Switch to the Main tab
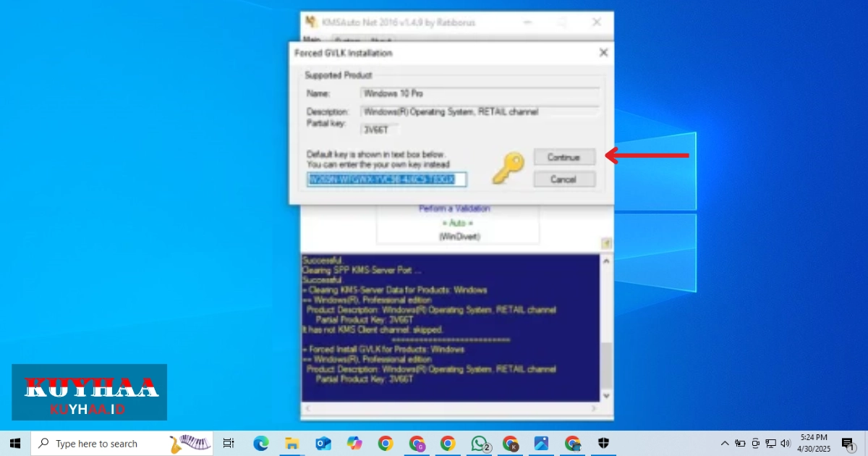868x456 pixels. [x=312, y=39]
